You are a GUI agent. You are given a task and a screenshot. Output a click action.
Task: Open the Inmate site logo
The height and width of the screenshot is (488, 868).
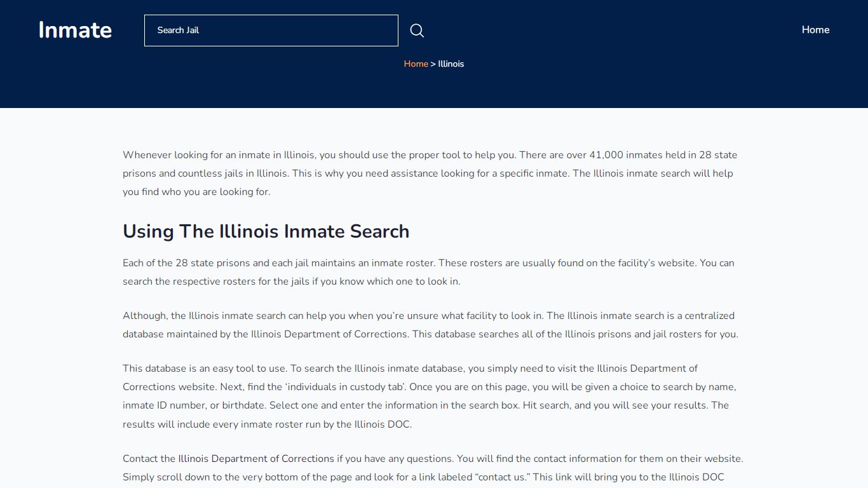(75, 30)
